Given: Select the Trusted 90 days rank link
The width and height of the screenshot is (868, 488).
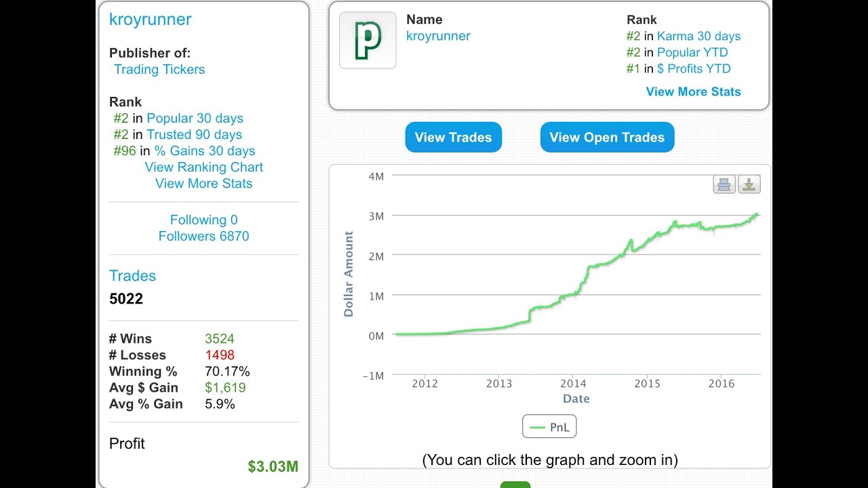Looking at the screenshot, I should coord(194,134).
